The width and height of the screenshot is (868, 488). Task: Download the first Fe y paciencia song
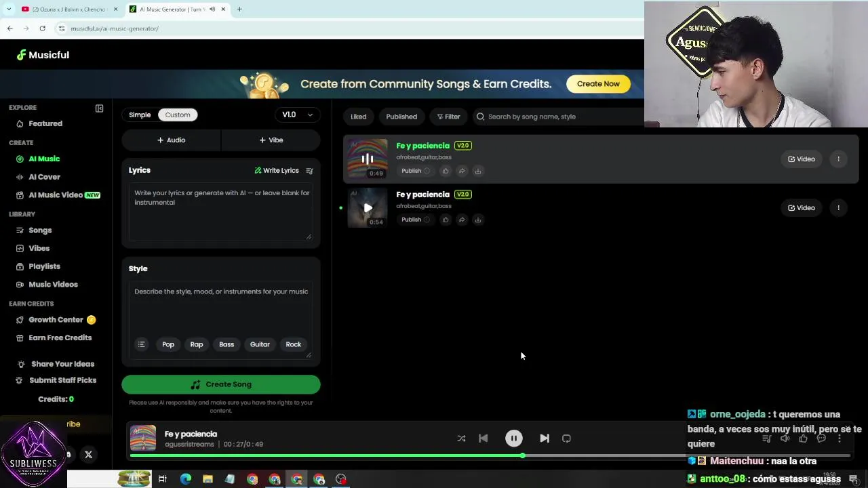478,171
